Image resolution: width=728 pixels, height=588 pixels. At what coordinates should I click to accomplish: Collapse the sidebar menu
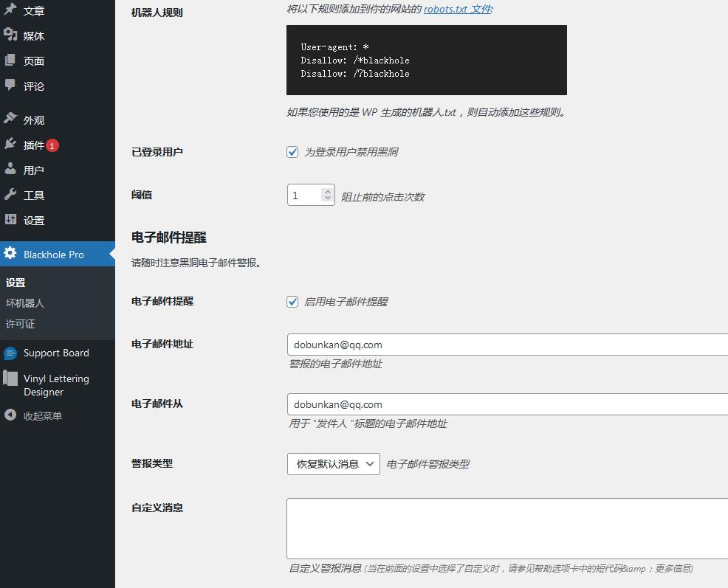[x=42, y=416]
